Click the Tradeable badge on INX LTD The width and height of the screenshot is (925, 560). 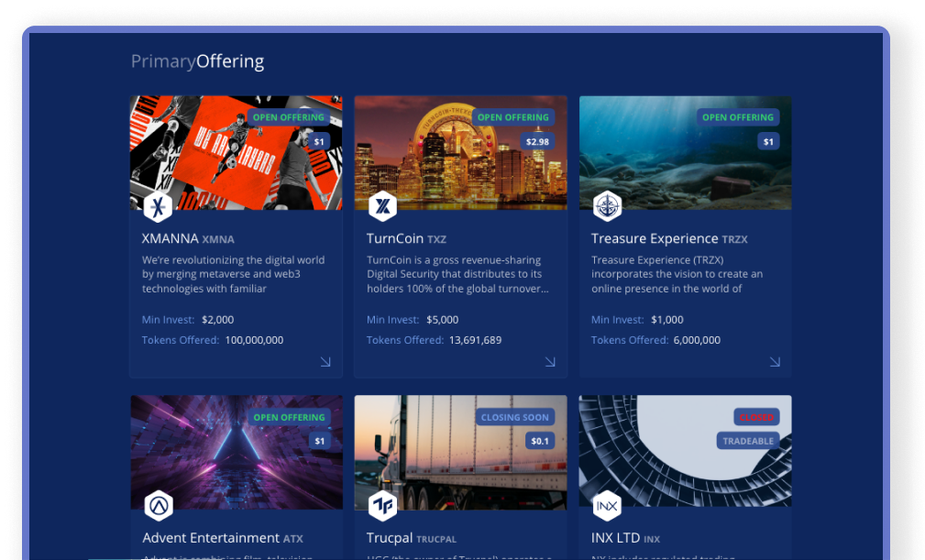[748, 441]
